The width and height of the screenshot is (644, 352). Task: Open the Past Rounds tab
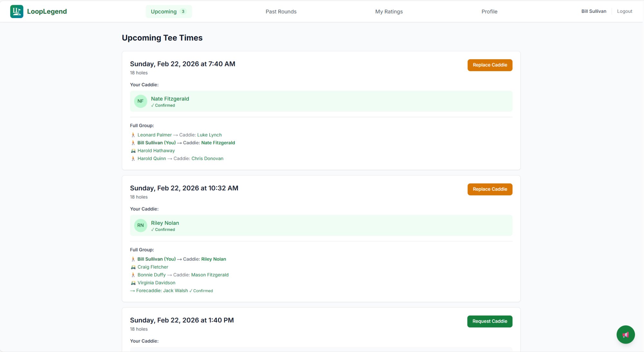(x=281, y=12)
